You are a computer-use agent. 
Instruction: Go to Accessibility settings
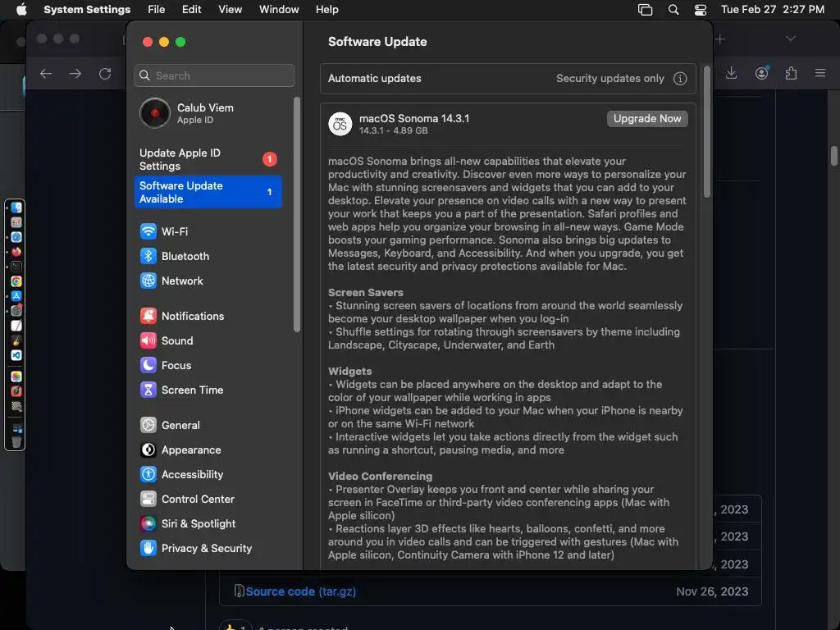[x=181, y=475]
